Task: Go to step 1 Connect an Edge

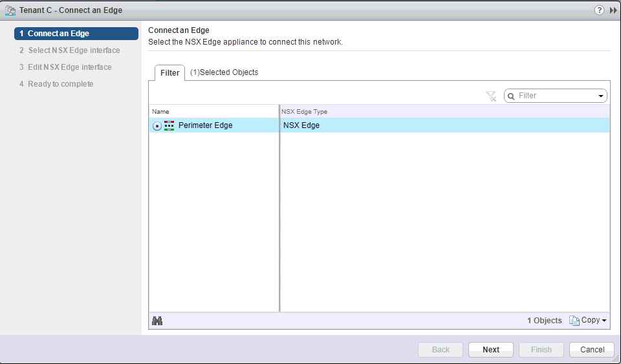Action: pos(76,34)
